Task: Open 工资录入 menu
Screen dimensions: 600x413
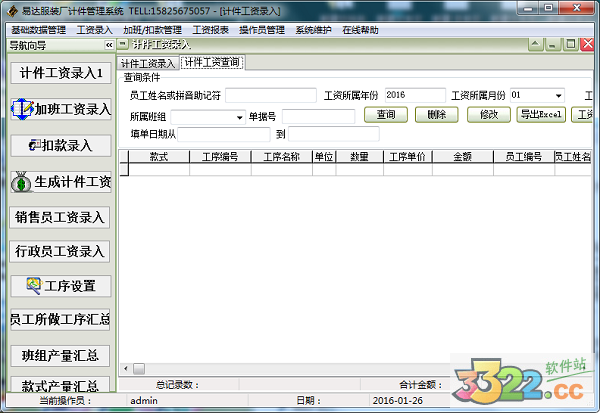Action: tap(95, 30)
